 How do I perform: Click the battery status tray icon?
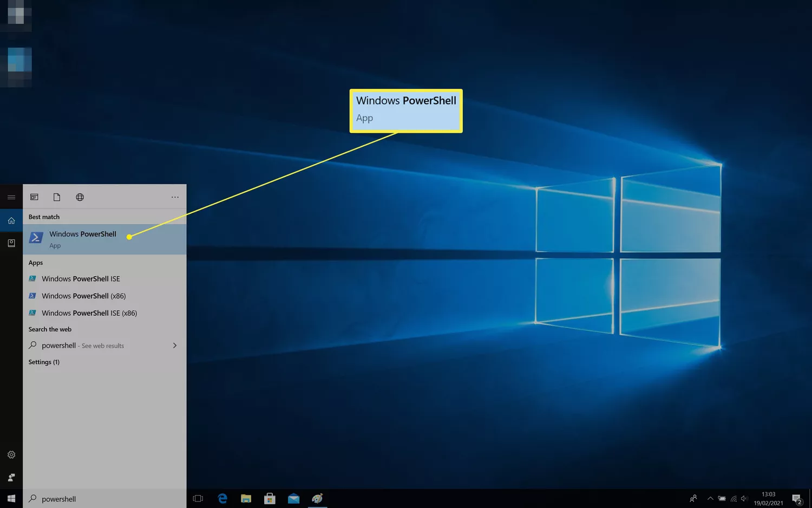pyautogui.click(x=722, y=499)
